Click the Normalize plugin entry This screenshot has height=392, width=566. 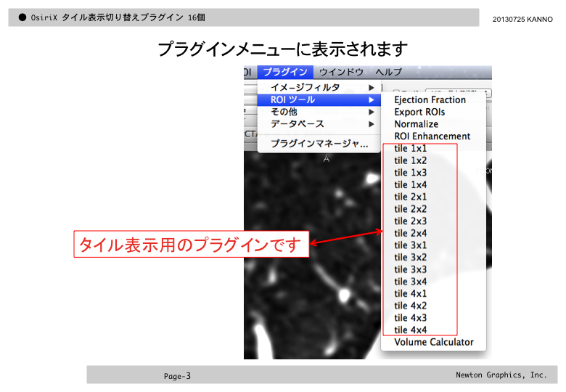coord(416,124)
